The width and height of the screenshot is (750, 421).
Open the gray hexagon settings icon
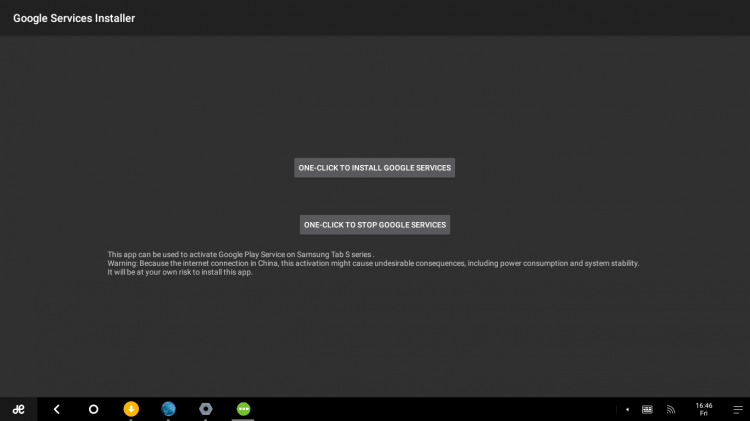pyautogui.click(x=205, y=409)
